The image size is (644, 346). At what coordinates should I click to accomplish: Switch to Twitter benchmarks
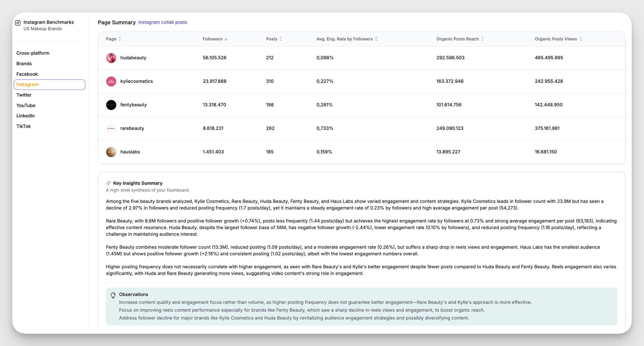pos(24,95)
